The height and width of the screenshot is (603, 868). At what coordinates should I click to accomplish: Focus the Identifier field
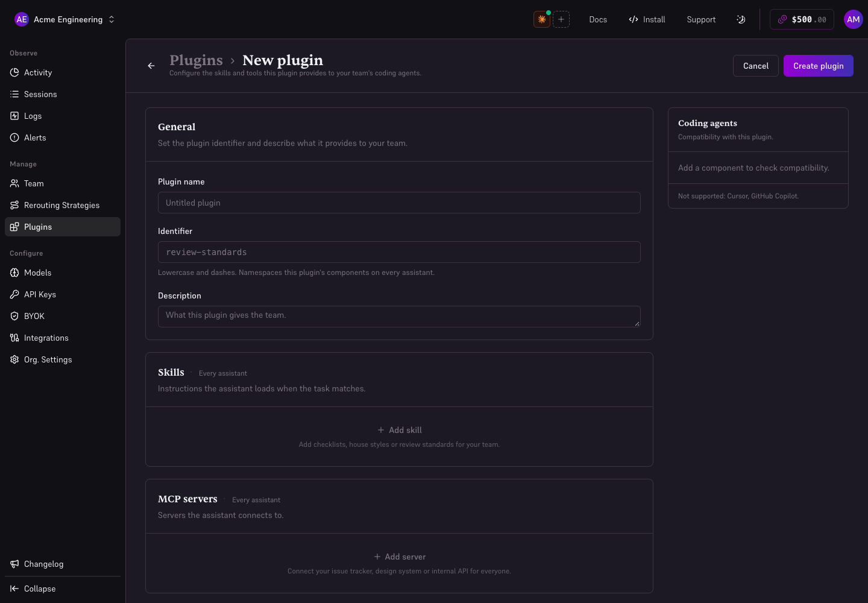click(399, 252)
